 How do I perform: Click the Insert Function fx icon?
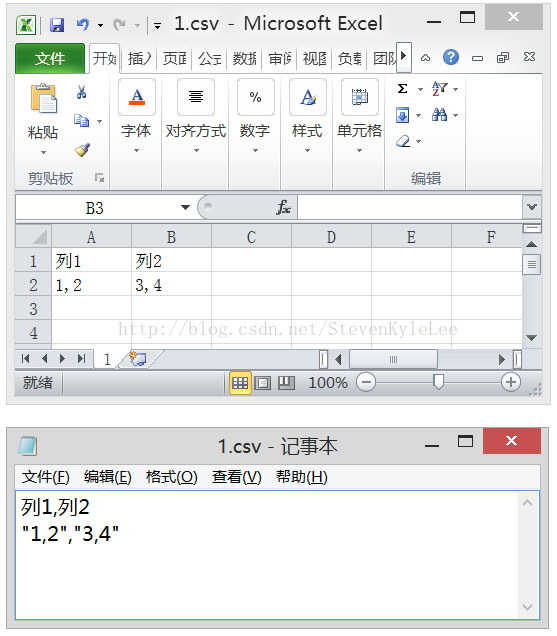283,207
